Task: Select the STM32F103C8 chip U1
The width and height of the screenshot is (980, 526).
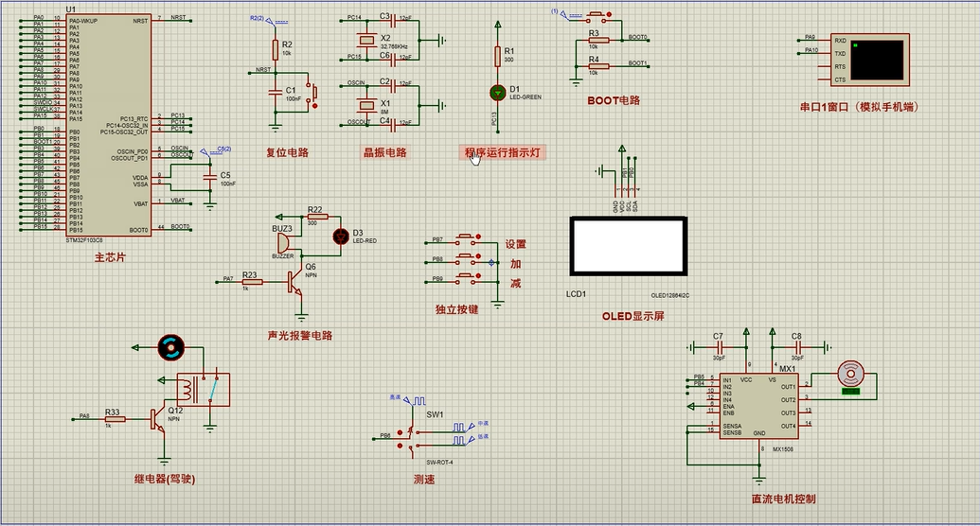Action: pos(109,125)
